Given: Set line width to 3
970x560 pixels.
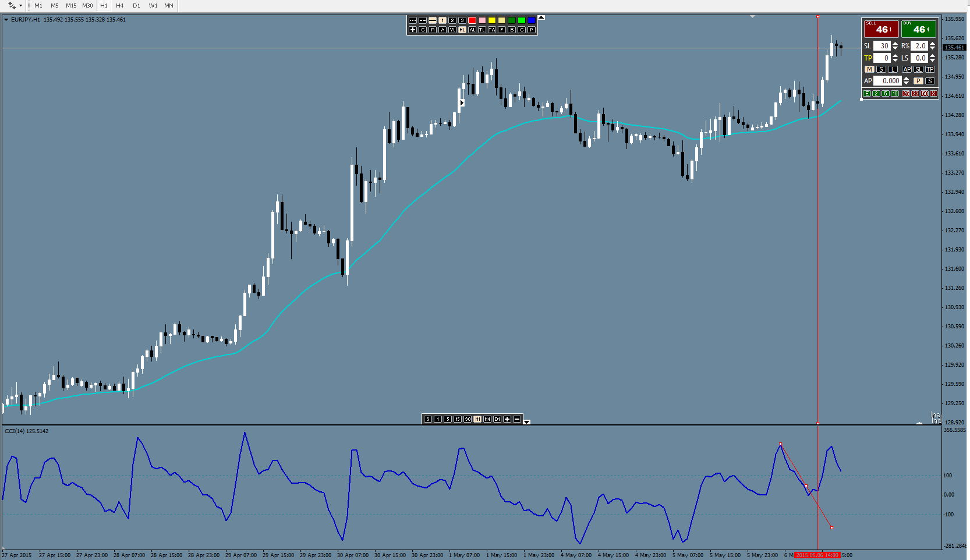Looking at the screenshot, I should (462, 20).
